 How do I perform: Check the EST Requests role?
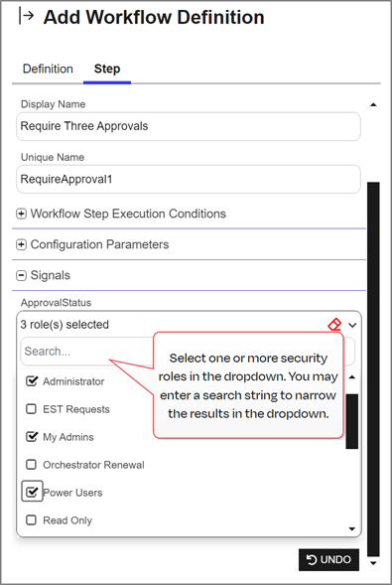tap(32, 409)
